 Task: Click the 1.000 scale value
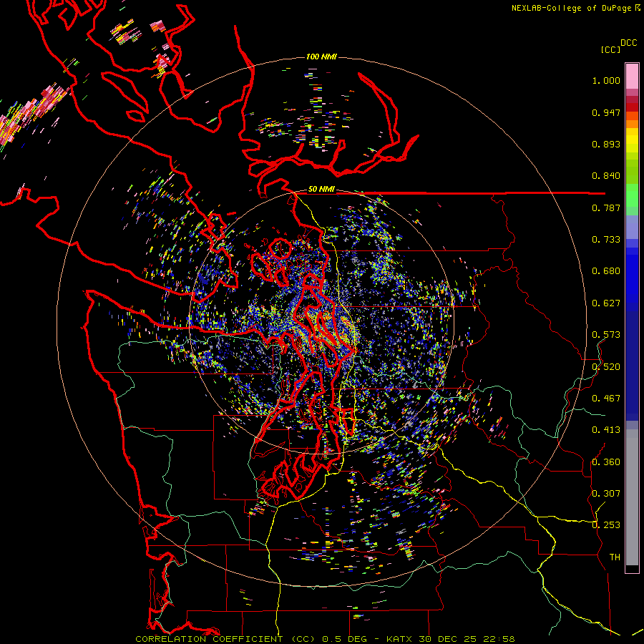606,80
